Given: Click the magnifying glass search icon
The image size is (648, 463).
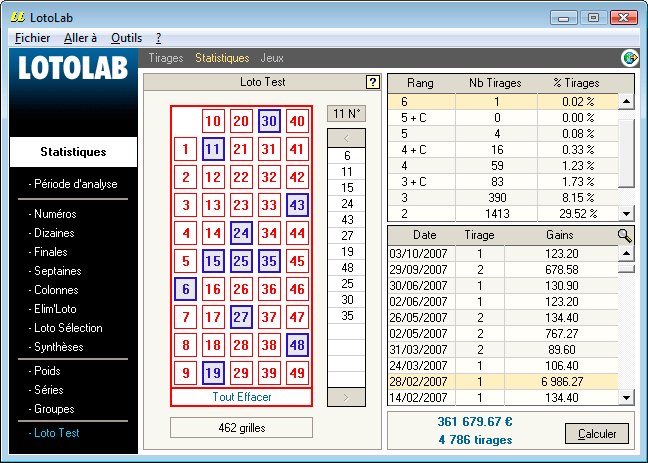Looking at the screenshot, I should 625,235.
